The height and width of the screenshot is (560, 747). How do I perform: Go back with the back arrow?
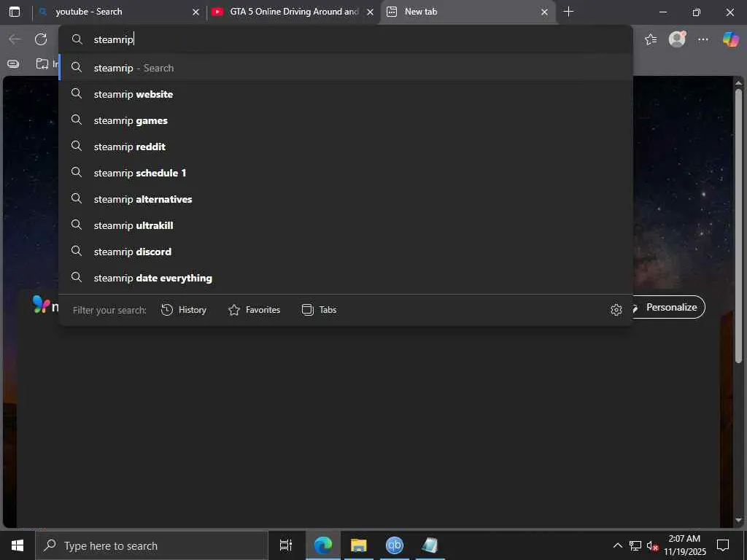point(15,39)
